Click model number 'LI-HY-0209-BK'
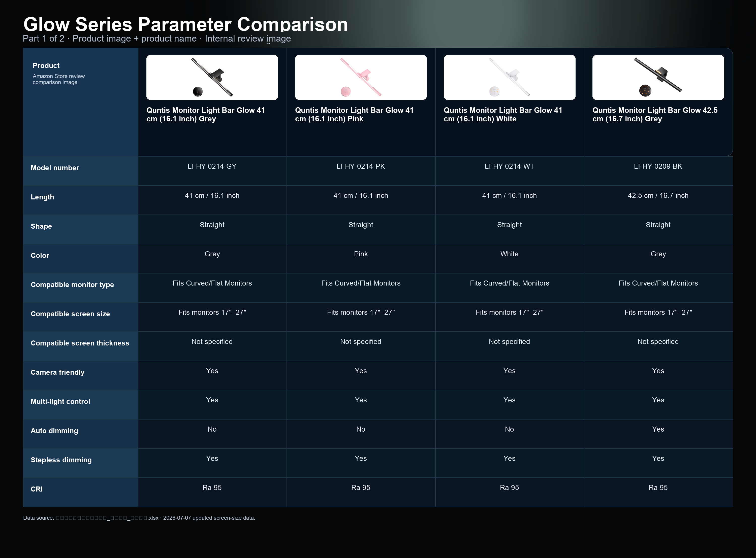 pos(658,166)
